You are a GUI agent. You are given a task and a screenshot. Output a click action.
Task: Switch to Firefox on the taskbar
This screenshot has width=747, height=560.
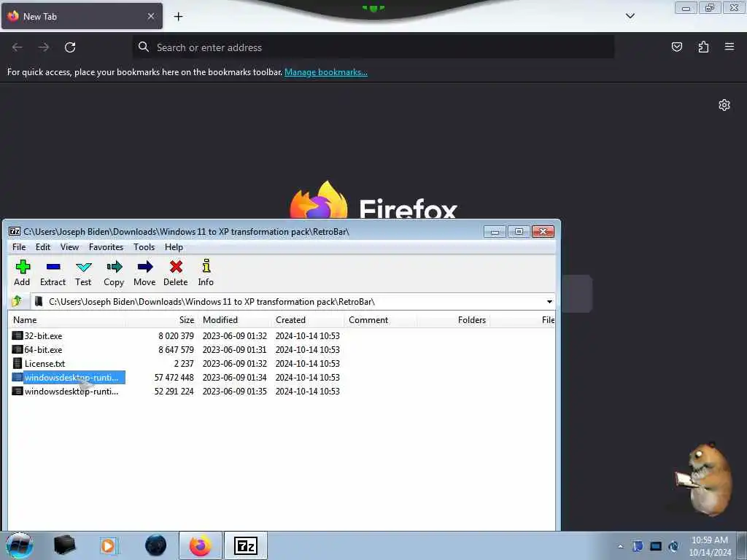[201, 545]
